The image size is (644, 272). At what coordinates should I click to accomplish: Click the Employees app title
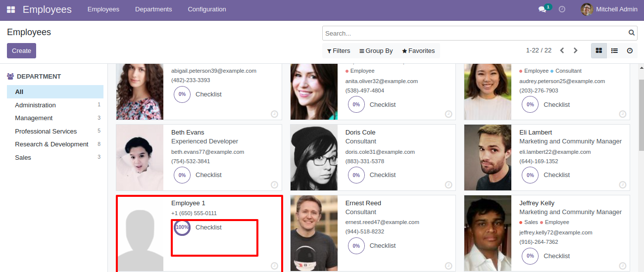click(x=47, y=9)
